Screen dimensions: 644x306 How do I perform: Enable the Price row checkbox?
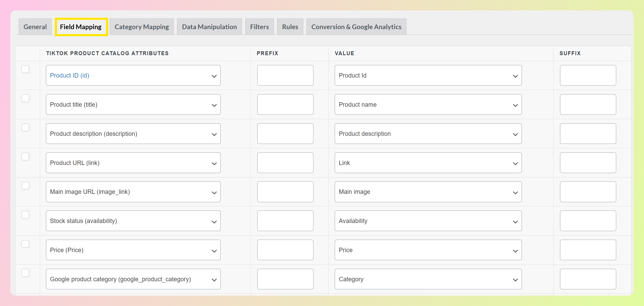coord(25,244)
